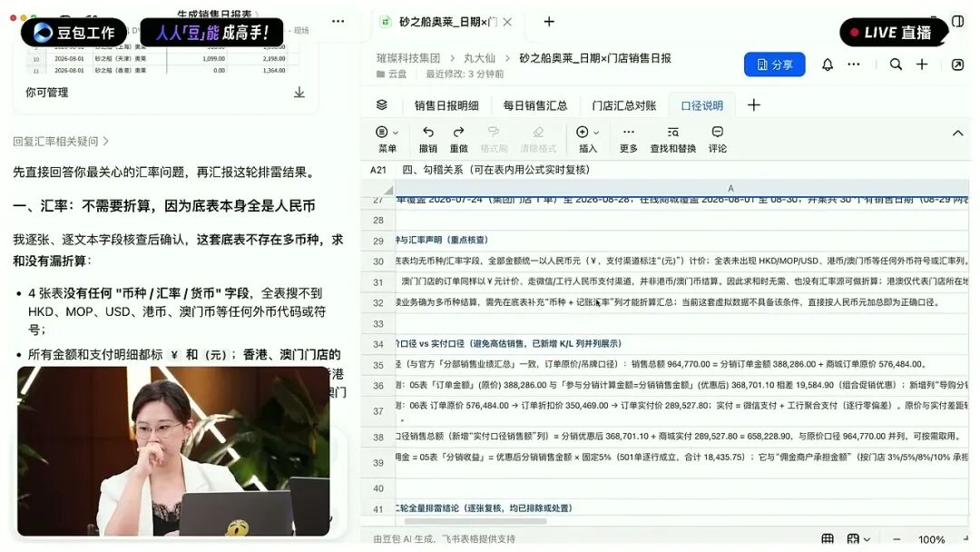Click the grid view icon in status bar
Screen dimensions: 980x552
tap(827, 539)
